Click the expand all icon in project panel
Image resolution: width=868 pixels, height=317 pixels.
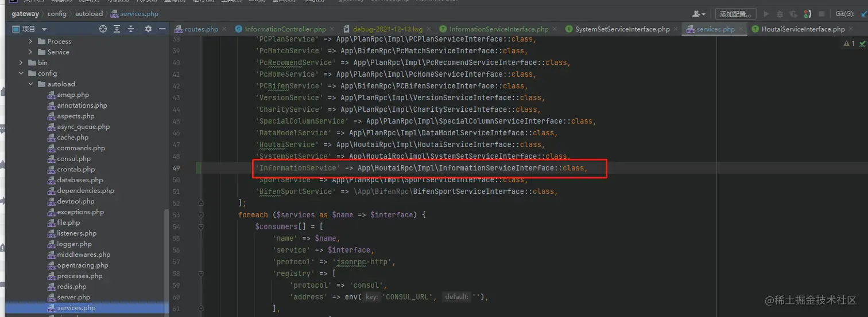point(117,29)
